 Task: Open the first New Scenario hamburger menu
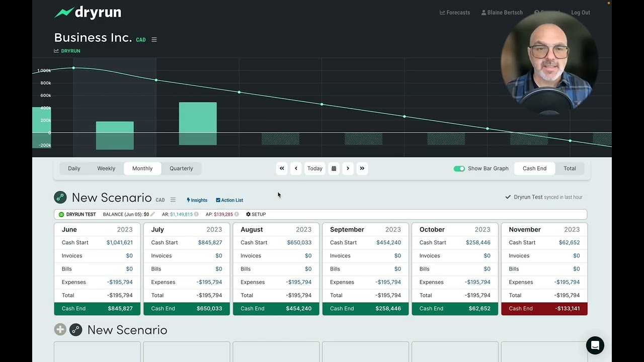pos(173,200)
